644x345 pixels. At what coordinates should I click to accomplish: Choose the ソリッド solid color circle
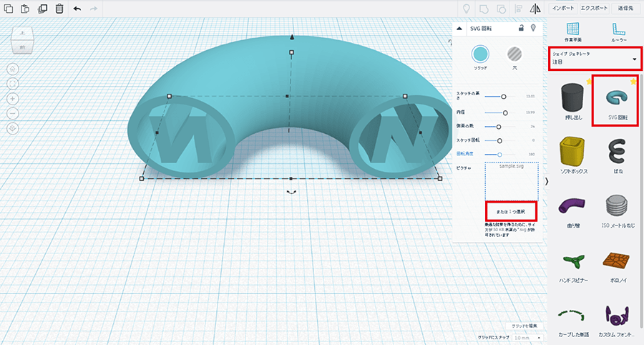pos(480,54)
